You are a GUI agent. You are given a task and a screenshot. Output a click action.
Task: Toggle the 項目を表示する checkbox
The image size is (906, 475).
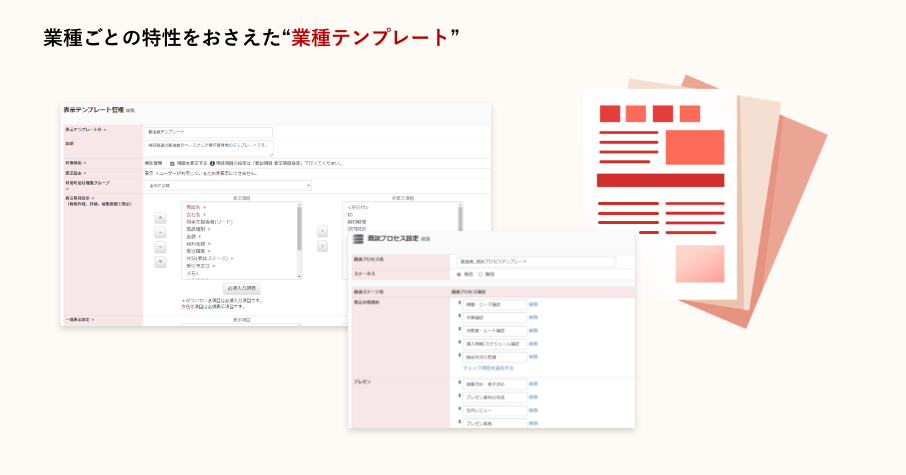172,162
